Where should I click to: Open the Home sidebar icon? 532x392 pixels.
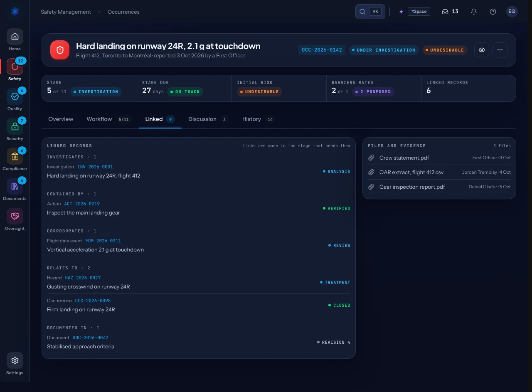click(15, 37)
